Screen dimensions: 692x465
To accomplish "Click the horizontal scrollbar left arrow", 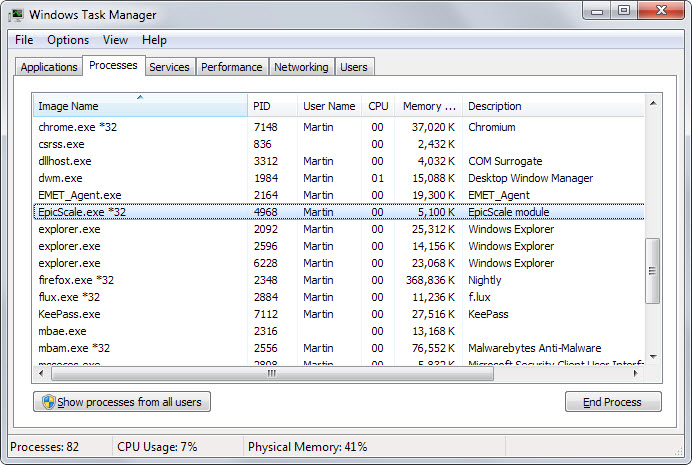I will 41,373.
